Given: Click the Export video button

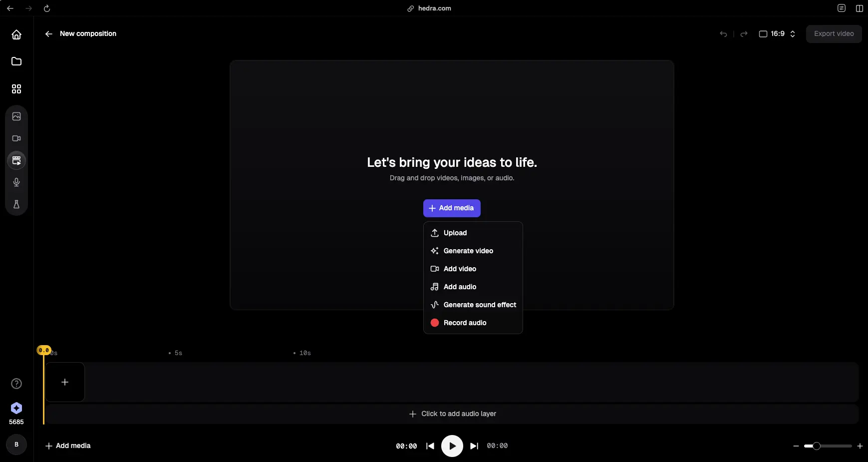Looking at the screenshot, I should coord(834,33).
